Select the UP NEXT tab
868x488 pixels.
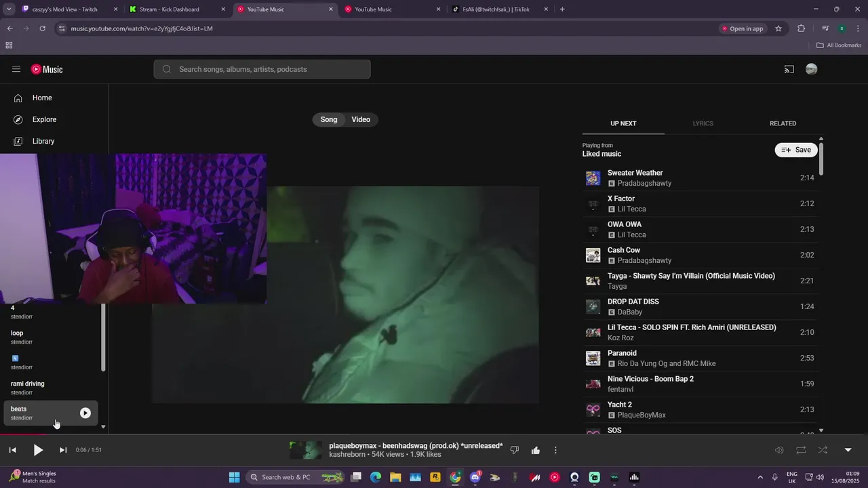click(623, 123)
